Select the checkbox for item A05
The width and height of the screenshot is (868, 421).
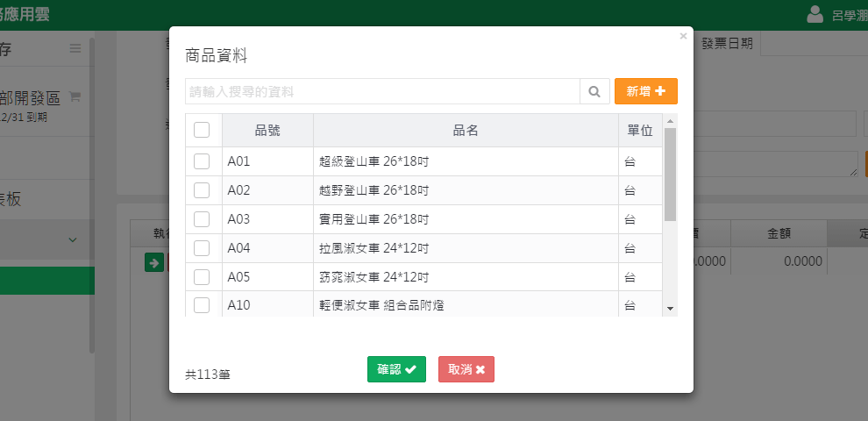[x=202, y=277]
